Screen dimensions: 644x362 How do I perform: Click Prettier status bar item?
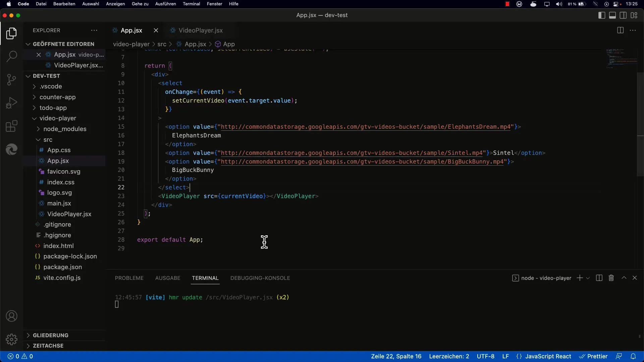click(594, 356)
